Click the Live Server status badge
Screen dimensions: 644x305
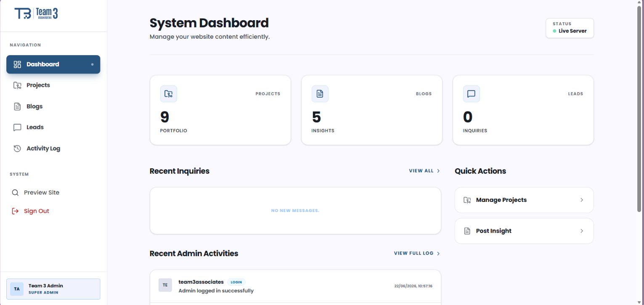tap(570, 28)
